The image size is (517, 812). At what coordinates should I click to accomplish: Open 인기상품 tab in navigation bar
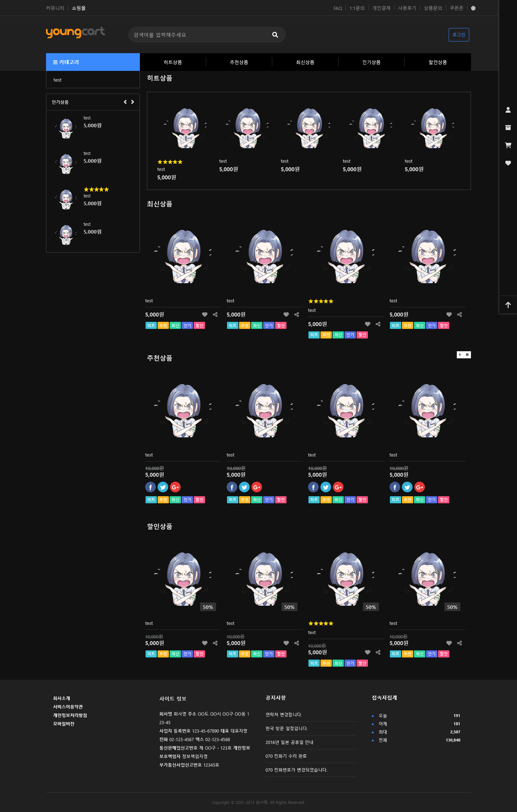(371, 62)
